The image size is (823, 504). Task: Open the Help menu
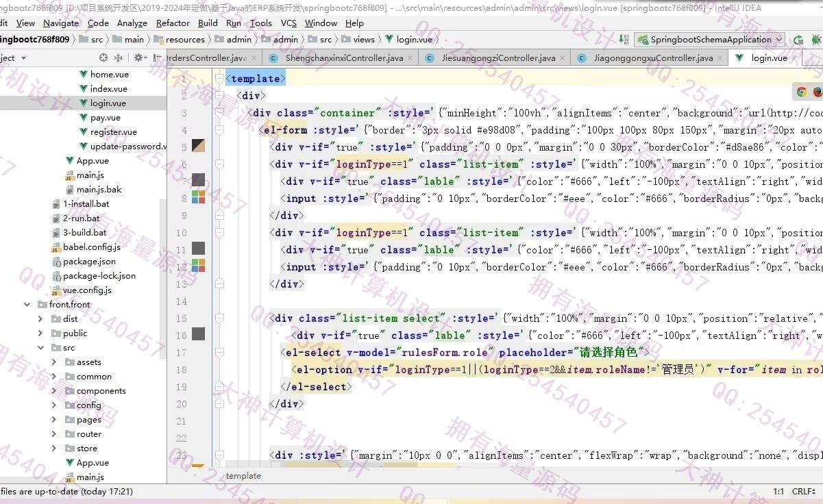point(354,23)
